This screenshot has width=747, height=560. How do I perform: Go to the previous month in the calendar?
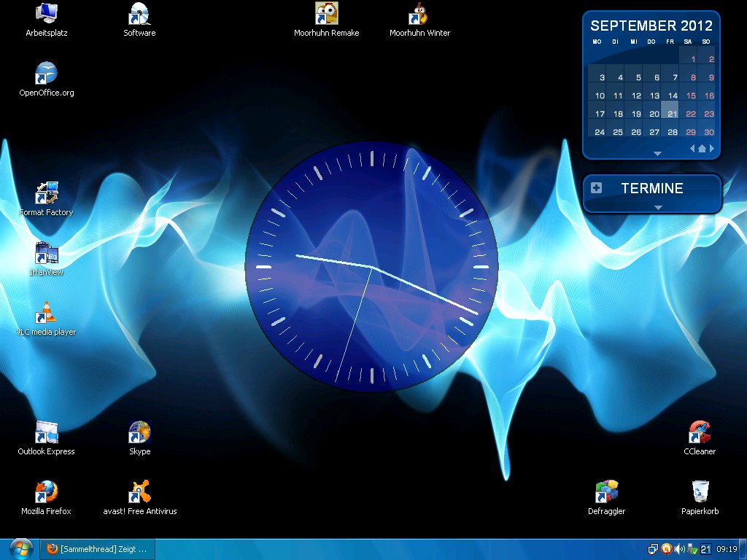click(692, 149)
